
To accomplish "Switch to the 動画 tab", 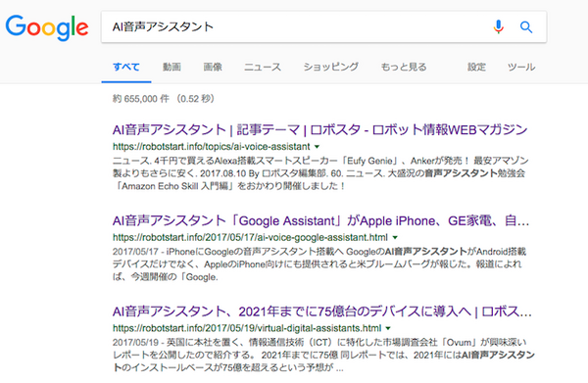I will tap(171, 67).
